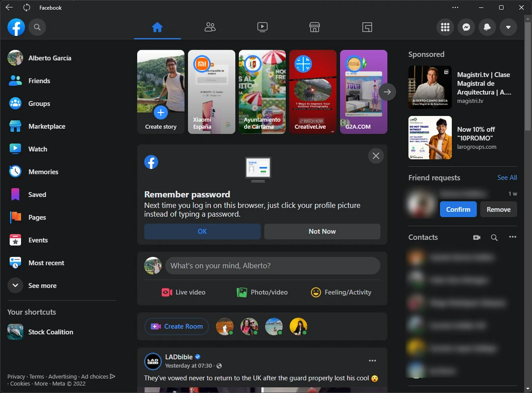Screen dimensions: 532x393
Task: Click the What's on your mind field
Action: coord(272,265)
